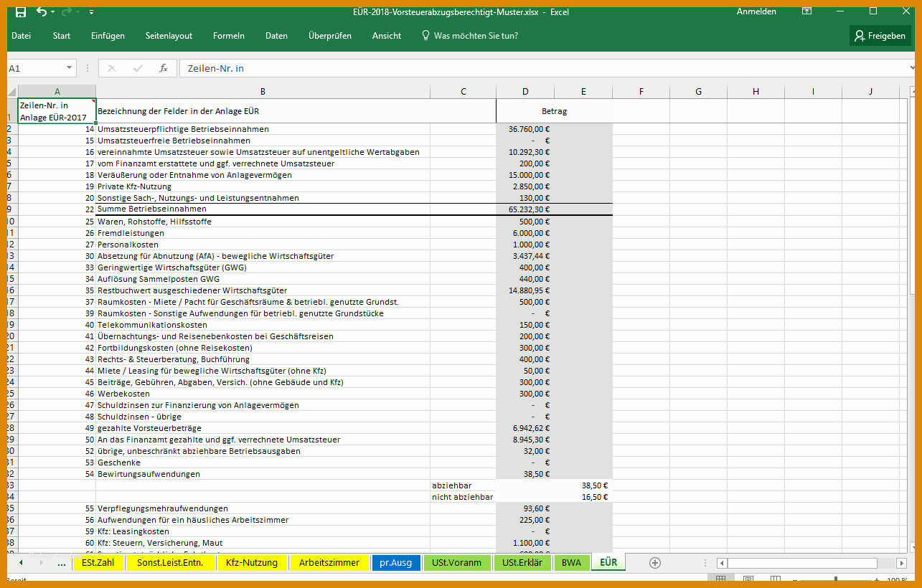
Task: Click the horizontal scrollbar left arrow
Action: point(723,563)
